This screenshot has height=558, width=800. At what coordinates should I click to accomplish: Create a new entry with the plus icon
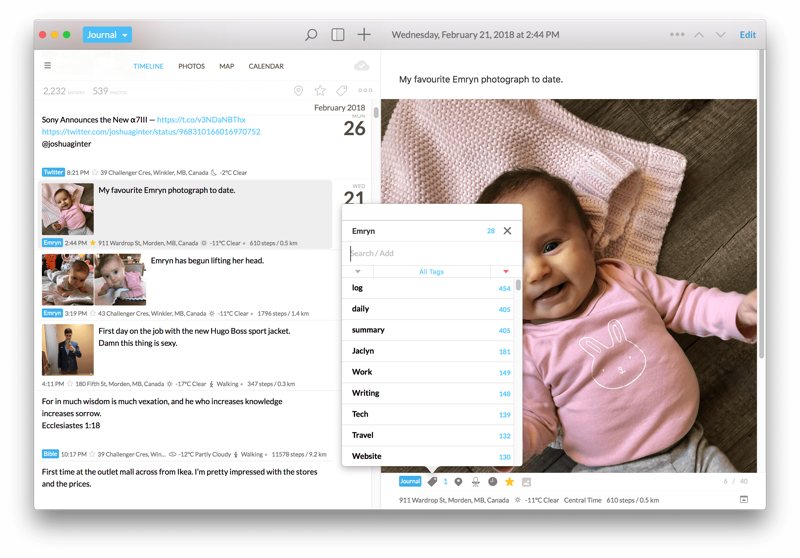pos(364,35)
